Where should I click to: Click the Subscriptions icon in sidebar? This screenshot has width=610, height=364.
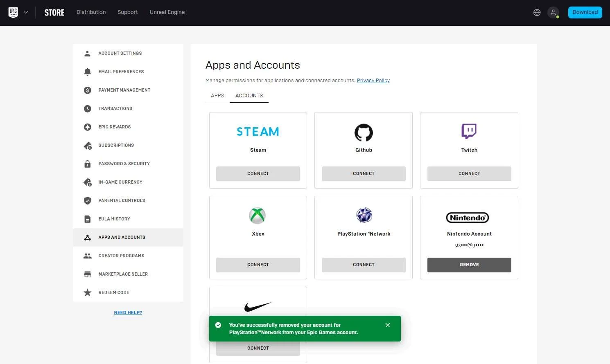88,146
